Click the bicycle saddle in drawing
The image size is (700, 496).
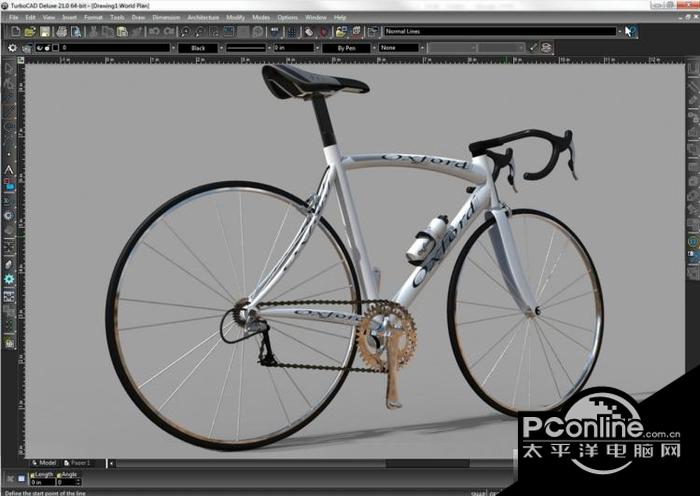[315, 81]
